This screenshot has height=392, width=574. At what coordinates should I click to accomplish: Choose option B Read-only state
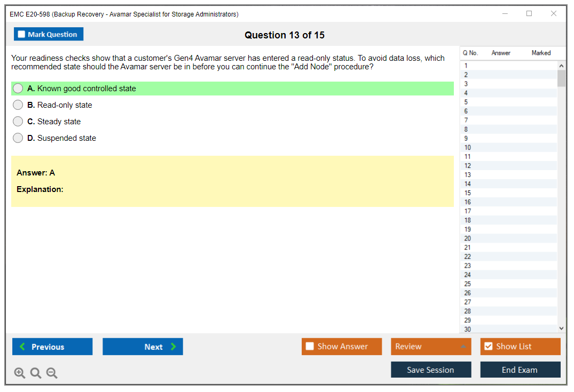(x=18, y=105)
